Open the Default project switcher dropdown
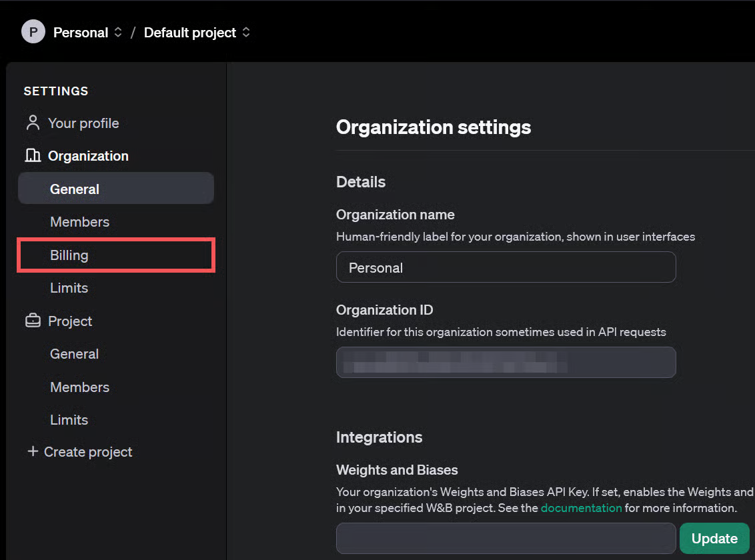 coord(246,33)
